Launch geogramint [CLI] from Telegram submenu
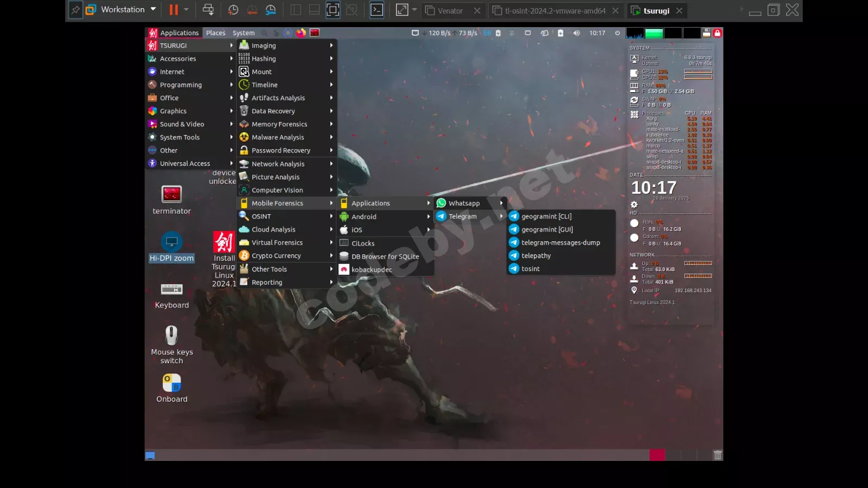Image resolution: width=868 pixels, height=488 pixels. click(x=561, y=216)
